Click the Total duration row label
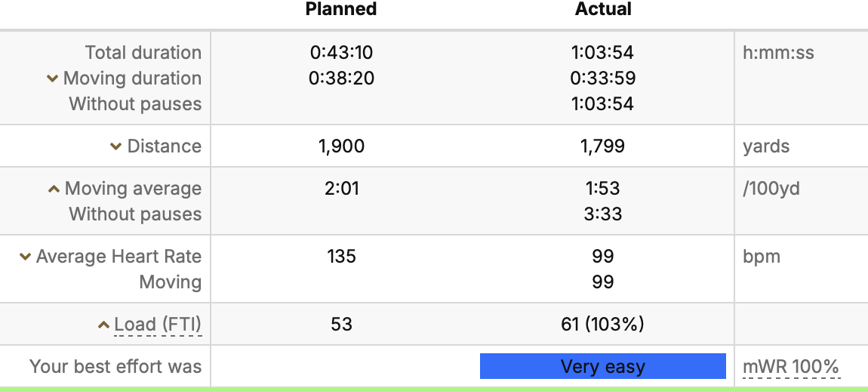 click(x=143, y=53)
